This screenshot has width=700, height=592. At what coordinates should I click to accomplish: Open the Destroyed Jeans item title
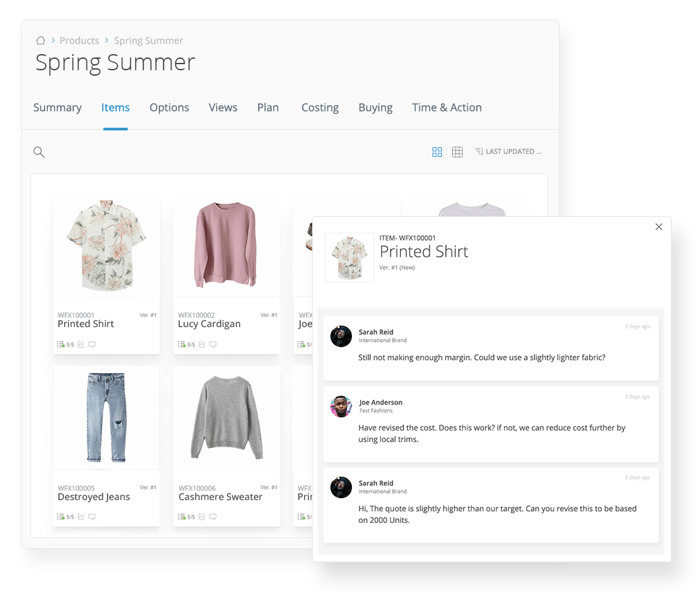click(94, 497)
